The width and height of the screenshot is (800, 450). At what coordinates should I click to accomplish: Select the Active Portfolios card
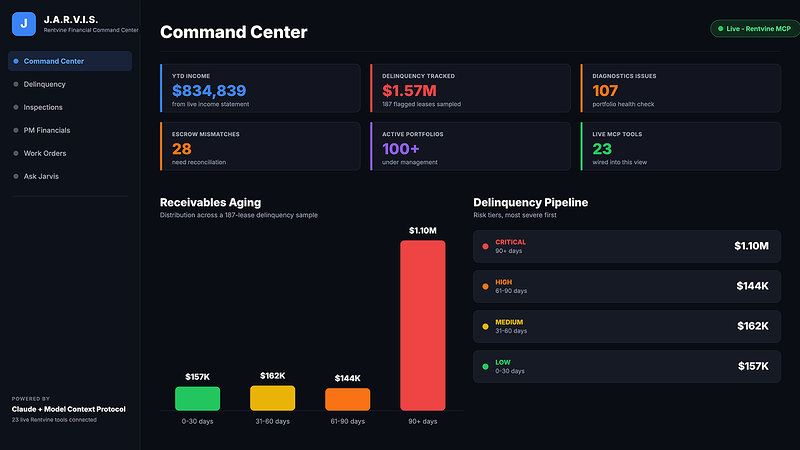click(x=470, y=146)
